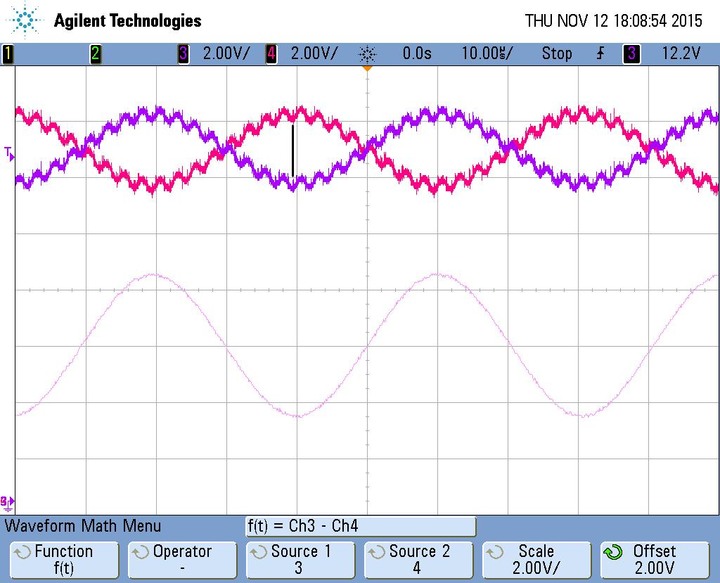Click the orange trigger time reference marker
This screenshot has width=720, height=583.
click(x=367, y=68)
